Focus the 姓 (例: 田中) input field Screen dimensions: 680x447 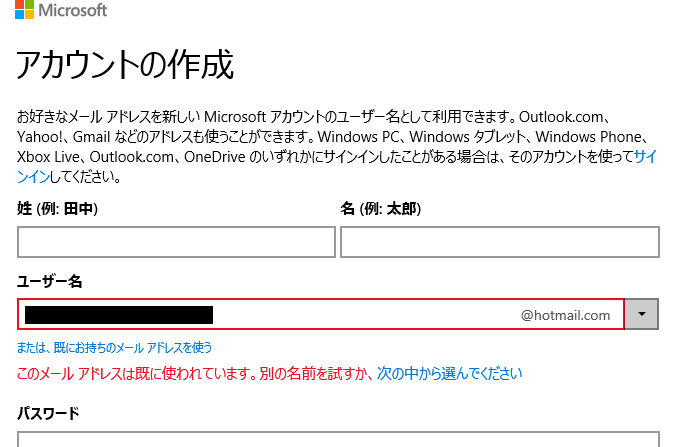[177, 242]
